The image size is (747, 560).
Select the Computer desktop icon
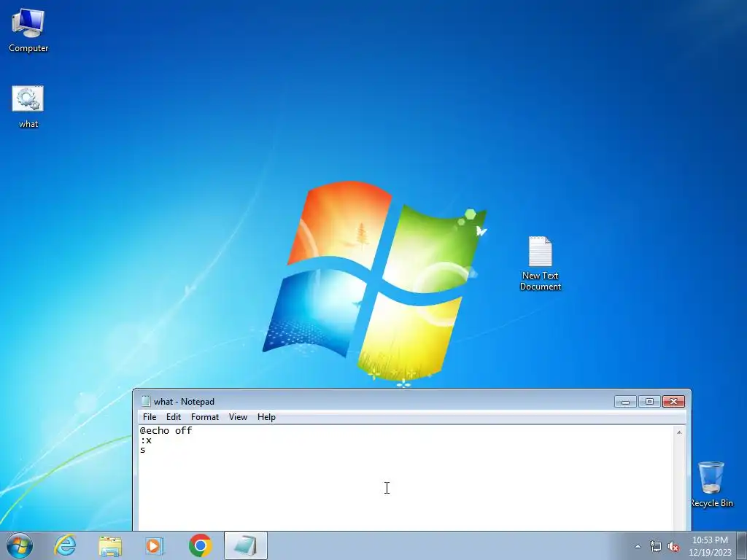click(28, 31)
